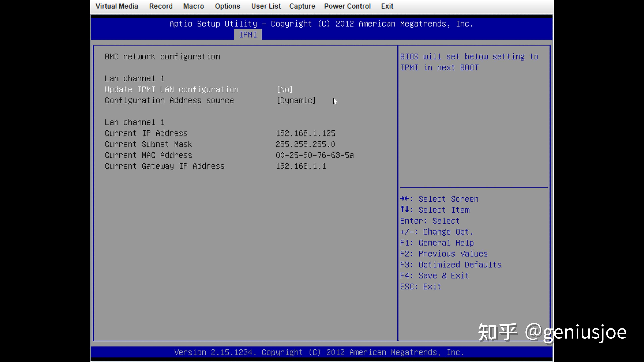Image resolution: width=644 pixels, height=362 pixels.
Task: Click the BMC network configuration heading
Action: pyautogui.click(x=162, y=57)
